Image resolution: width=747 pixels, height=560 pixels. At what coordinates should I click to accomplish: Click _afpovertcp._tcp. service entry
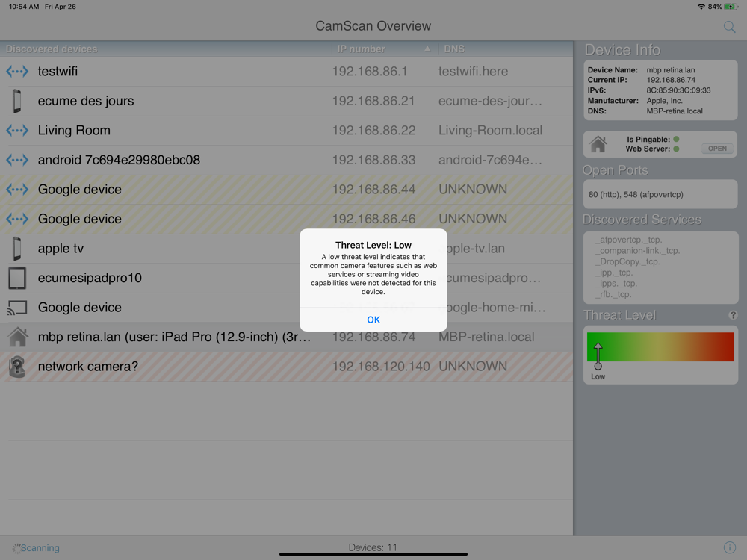click(x=628, y=240)
